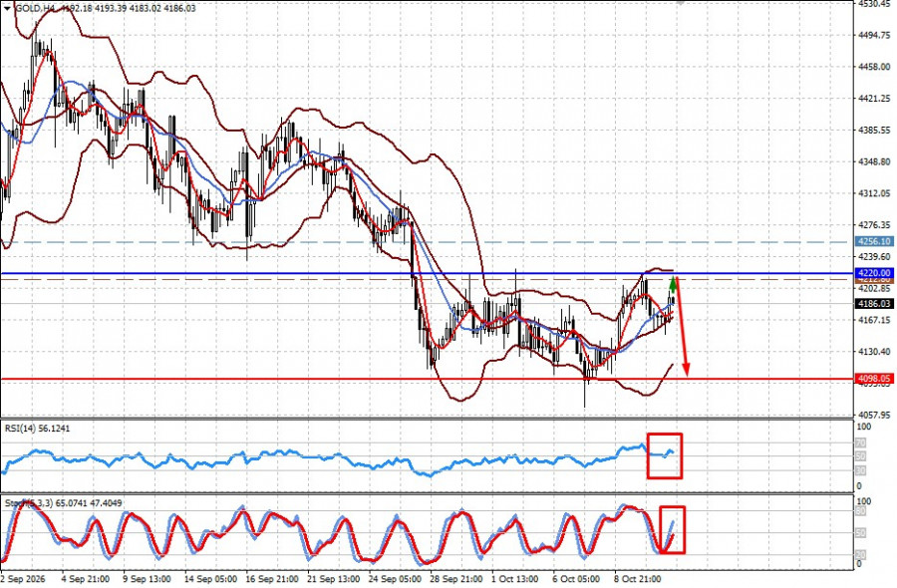Click the 6 Oct 05:00 time label

coord(577,579)
